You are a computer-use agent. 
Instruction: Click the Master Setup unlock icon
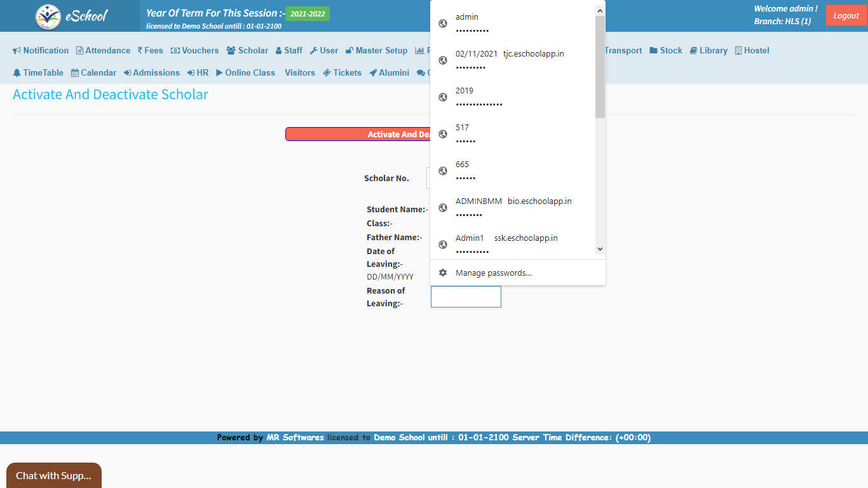349,51
